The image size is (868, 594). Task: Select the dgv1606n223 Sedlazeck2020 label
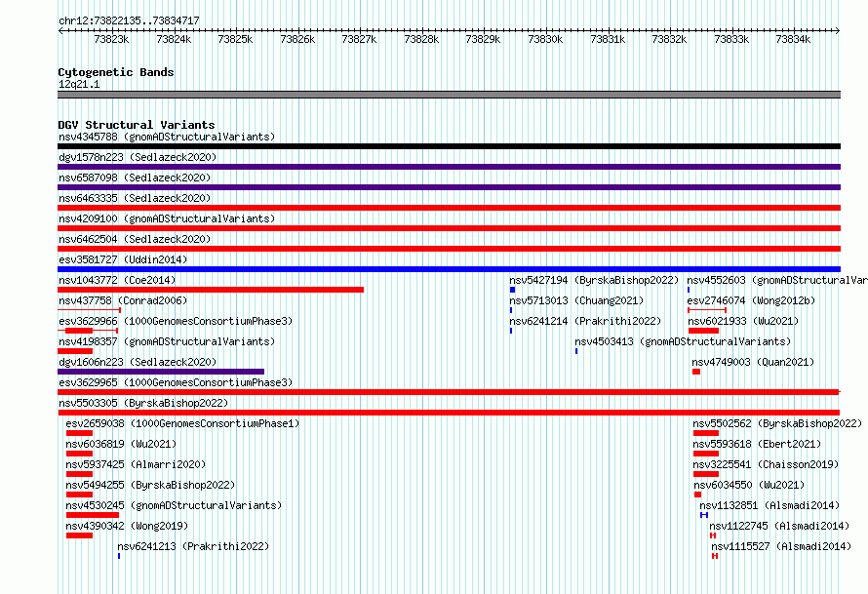pos(138,362)
